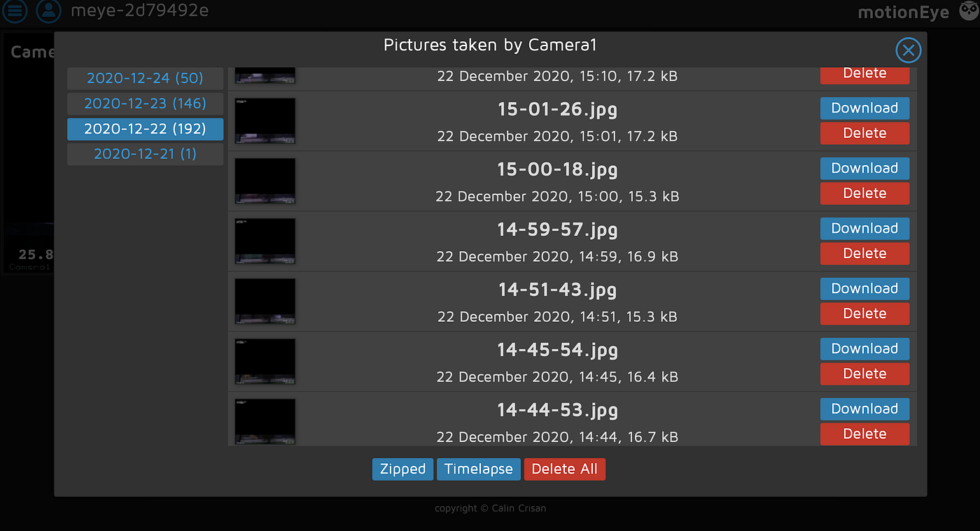The width and height of the screenshot is (980, 531).
Task: Download the picture 15-01-26.jpg
Action: click(864, 108)
